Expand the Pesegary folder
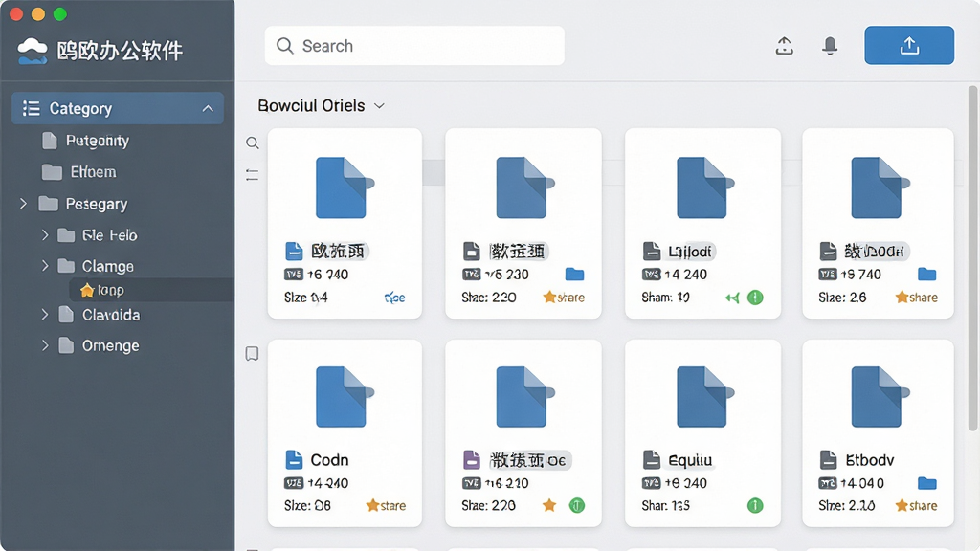 pos(23,204)
